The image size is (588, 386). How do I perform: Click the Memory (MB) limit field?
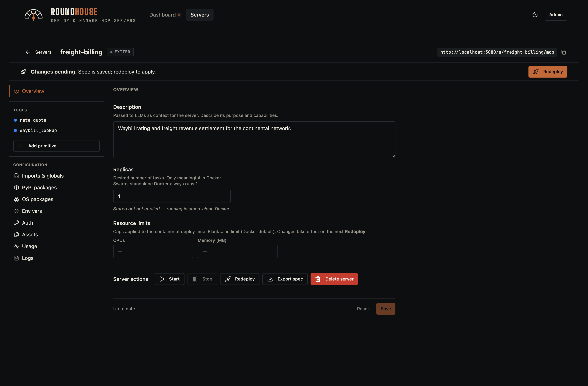(x=237, y=251)
